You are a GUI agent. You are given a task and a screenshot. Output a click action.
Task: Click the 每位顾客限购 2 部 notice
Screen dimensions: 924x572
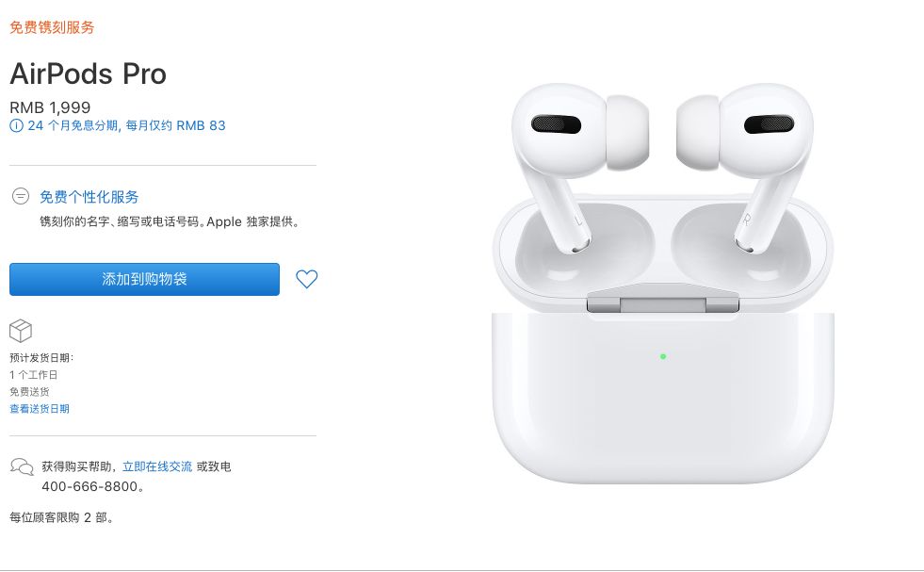pos(61,517)
